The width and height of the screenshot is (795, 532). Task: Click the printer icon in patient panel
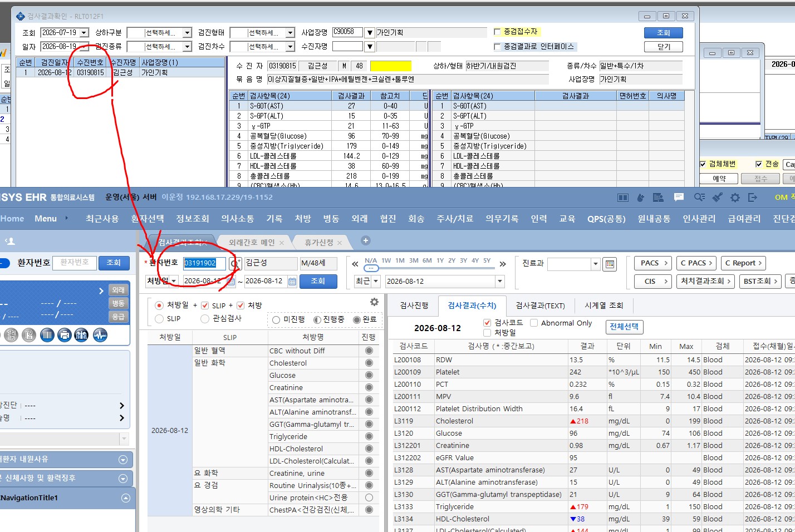tap(65, 335)
